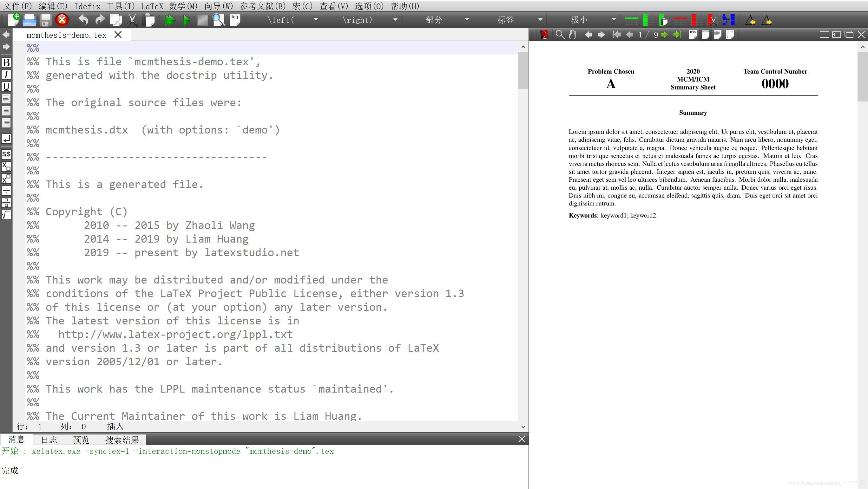
Task: Click the undo button in toolbar
Action: click(x=83, y=20)
